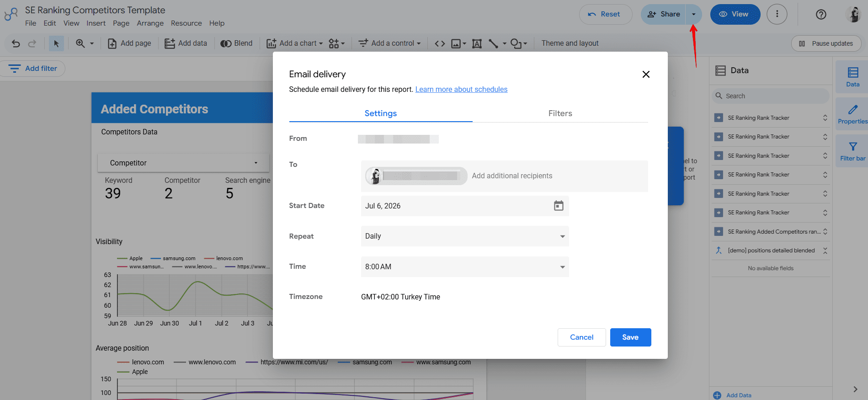
Task: Click the Blend toolbar button
Action: click(x=236, y=43)
